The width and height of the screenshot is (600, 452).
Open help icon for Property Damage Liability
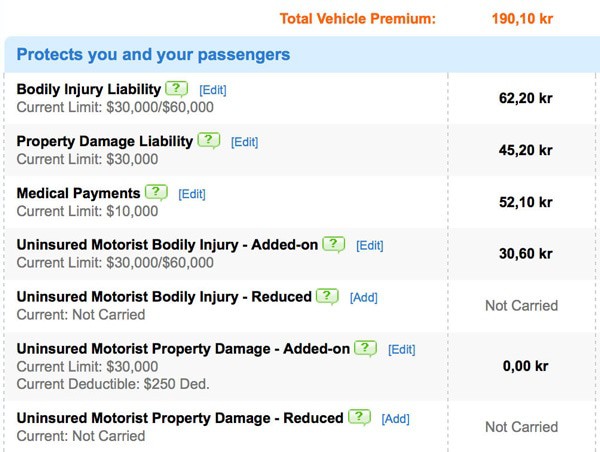coord(209,141)
